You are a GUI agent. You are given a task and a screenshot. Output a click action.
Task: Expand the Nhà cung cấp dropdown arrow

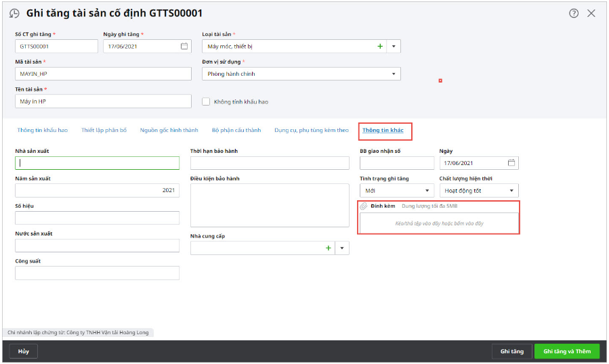[342, 248]
